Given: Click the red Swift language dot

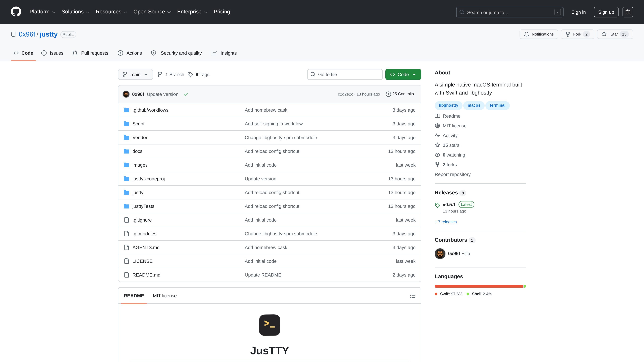Looking at the screenshot, I should coord(436,294).
